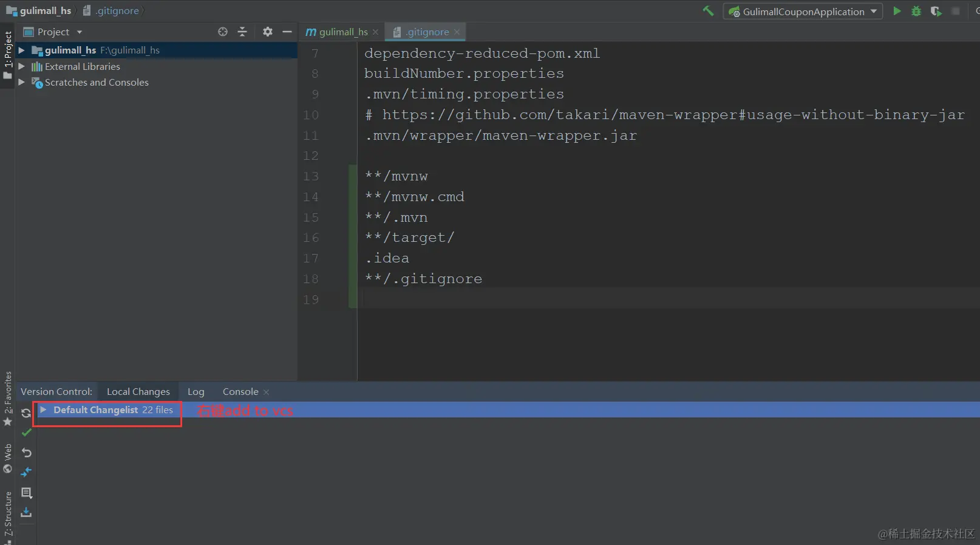Select the gulimall_hs project root row
The height and width of the screenshot is (545, 980).
pyautogui.click(x=156, y=50)
